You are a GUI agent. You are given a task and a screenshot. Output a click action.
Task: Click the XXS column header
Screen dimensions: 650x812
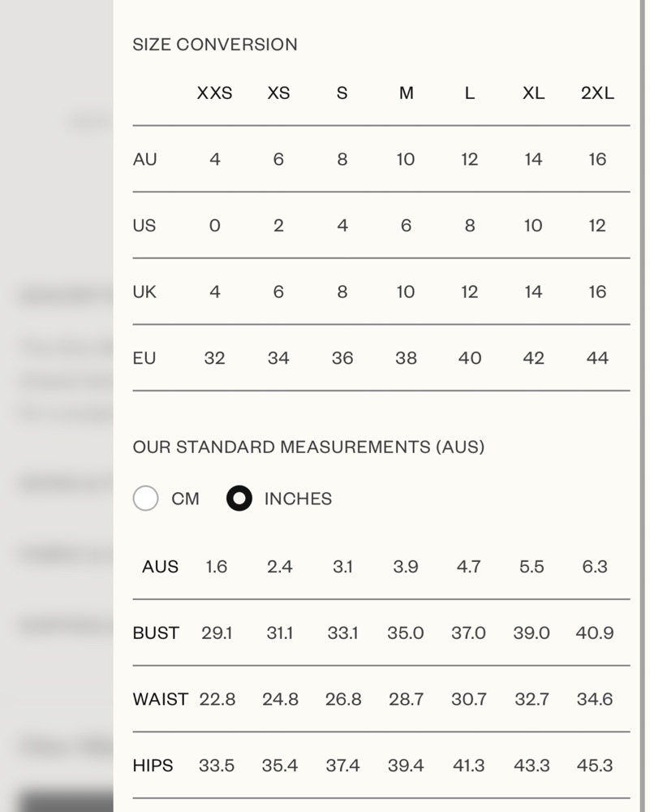(x=214, y=93)
